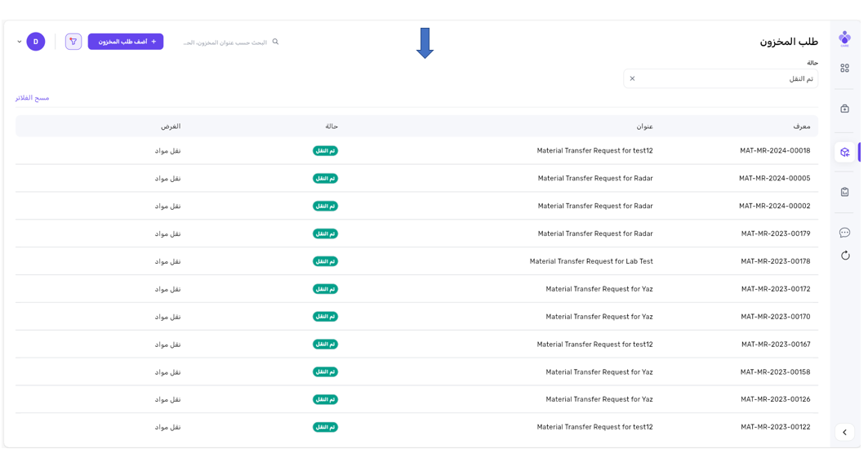Click the stock title search field
868x458 pixels.
point(225,42)
